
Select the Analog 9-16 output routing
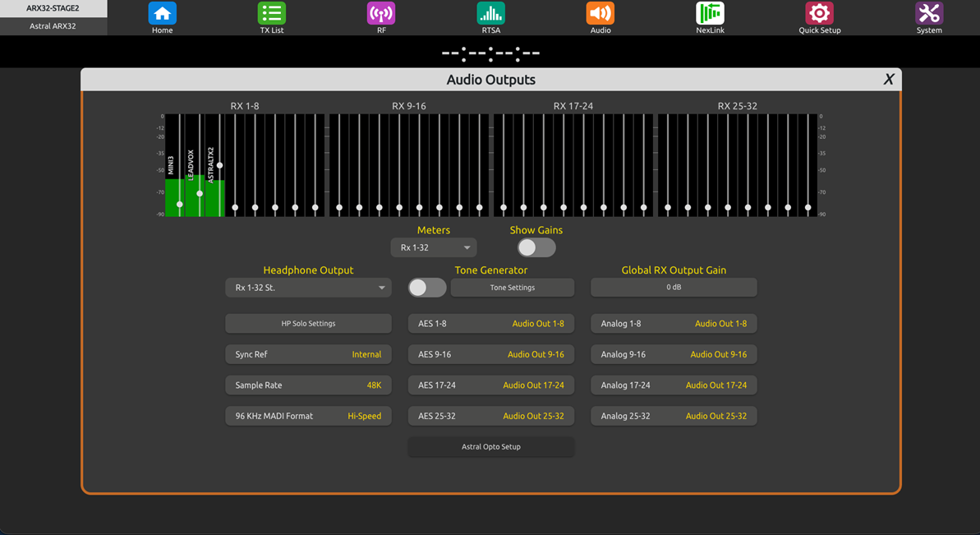pyautogui.click(x=674, y=354)
